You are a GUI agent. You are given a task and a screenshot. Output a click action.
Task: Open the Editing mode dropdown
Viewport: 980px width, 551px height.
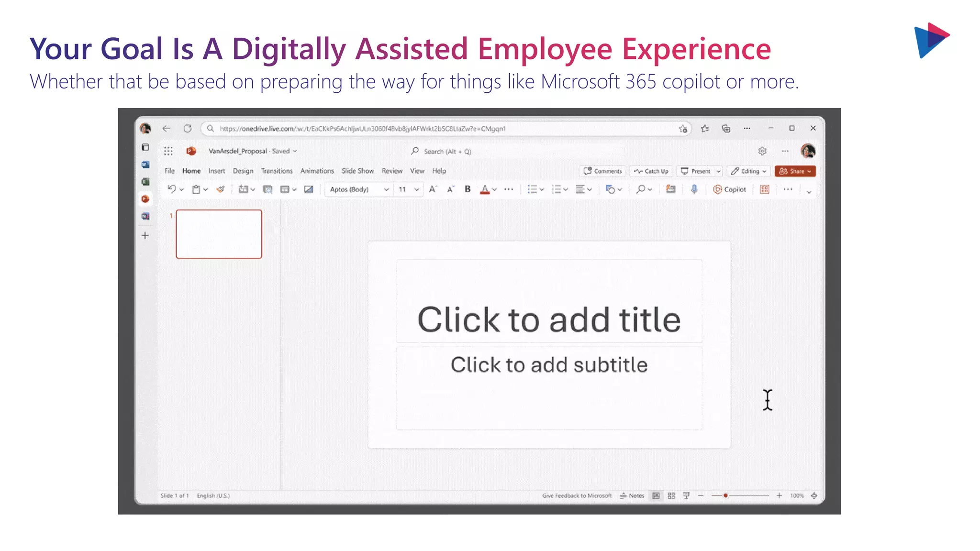tap(749, 171)
